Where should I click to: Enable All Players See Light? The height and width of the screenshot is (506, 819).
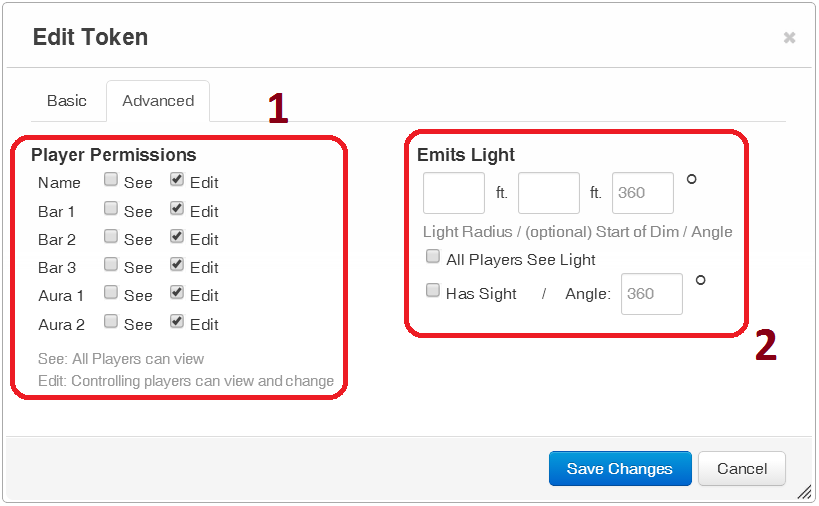(x=433, y=257)
